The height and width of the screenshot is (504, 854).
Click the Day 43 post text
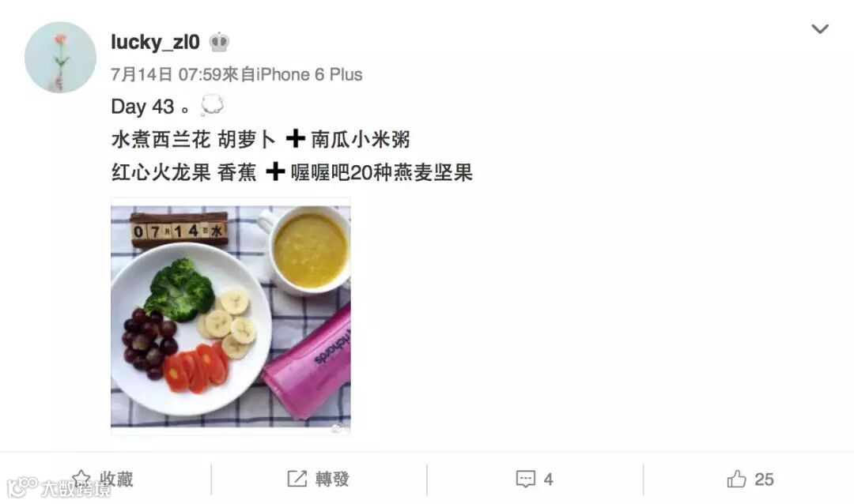(x=142, y=107)
